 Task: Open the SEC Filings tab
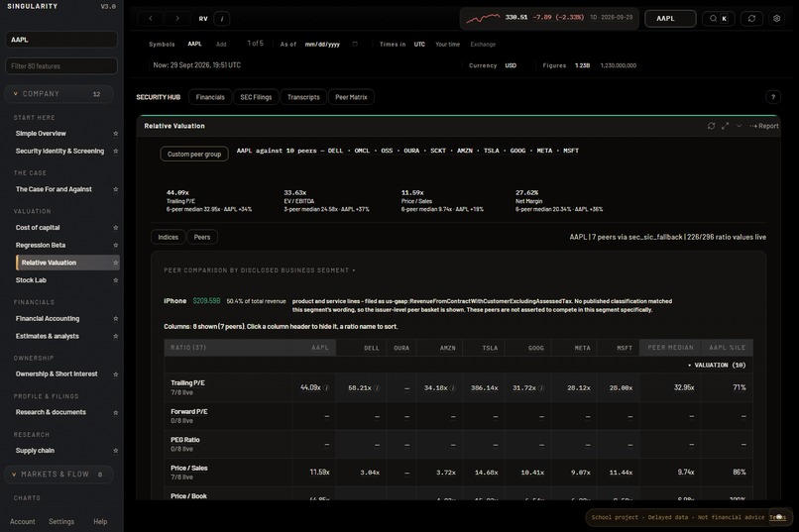pos(256,97)
